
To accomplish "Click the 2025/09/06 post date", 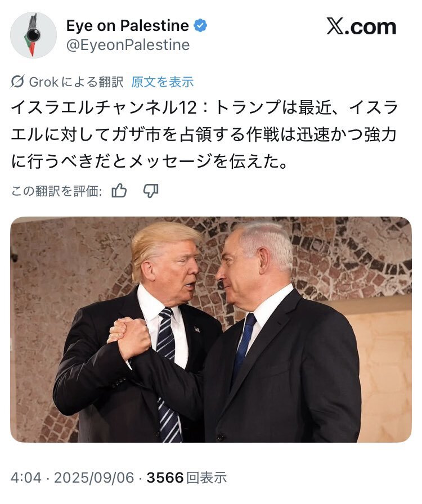I will click(x=94, y=478).
